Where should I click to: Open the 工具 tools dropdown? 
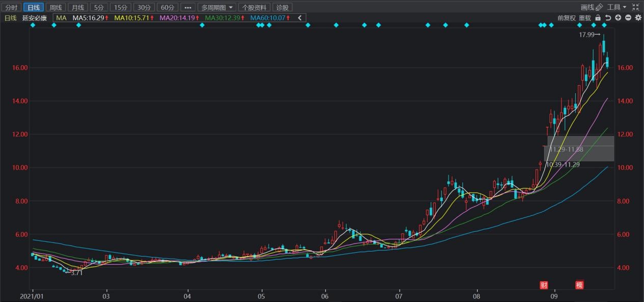coord(617,7)
